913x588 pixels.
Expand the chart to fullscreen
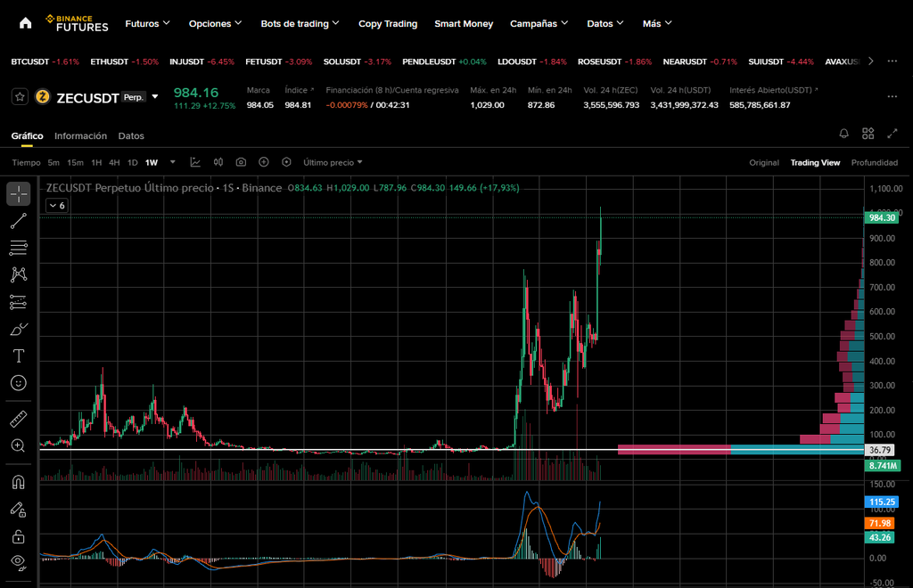click(x=892, y=134)
